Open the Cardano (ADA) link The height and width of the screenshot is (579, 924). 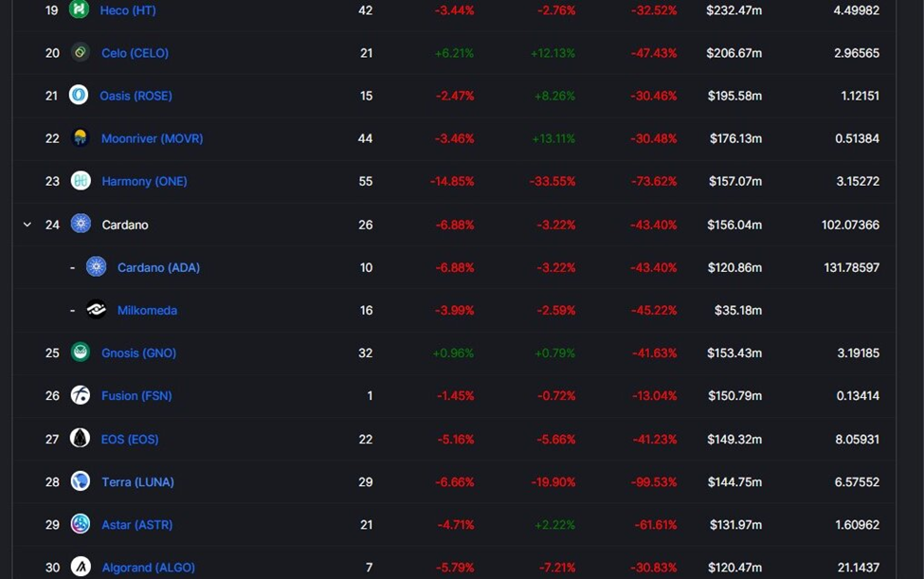158,267
